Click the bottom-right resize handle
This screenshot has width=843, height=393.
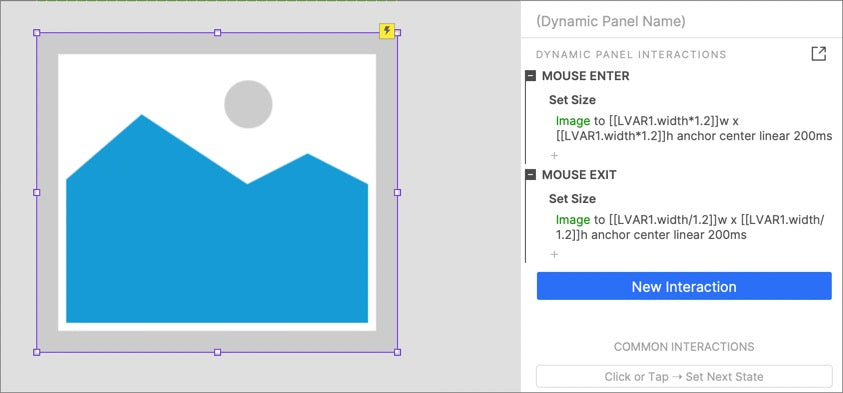[397, 352]
